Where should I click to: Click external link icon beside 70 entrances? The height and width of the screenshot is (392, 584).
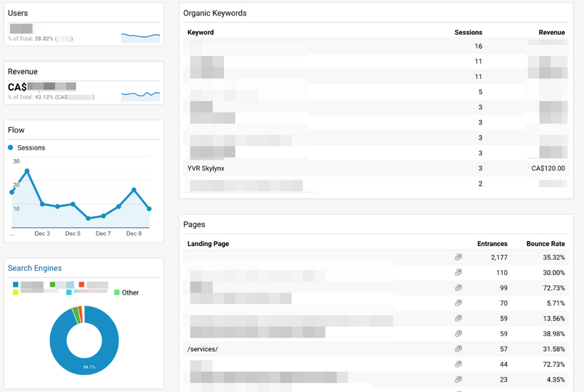coord(458,303)
